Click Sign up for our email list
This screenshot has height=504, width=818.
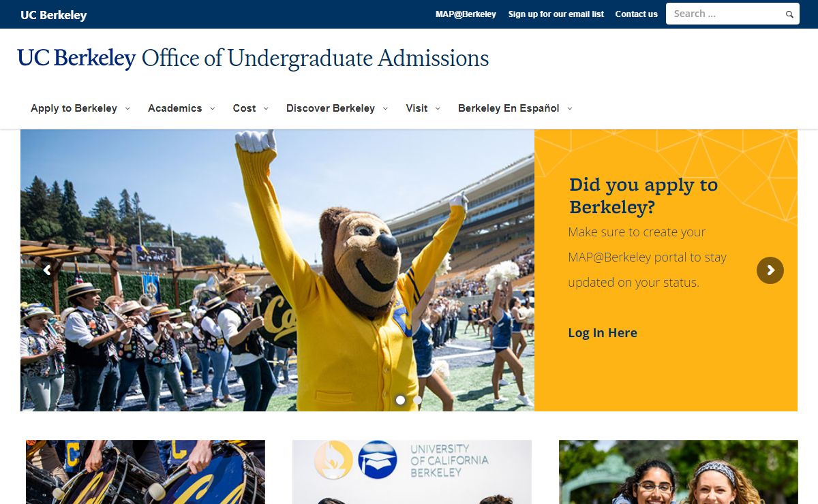coord(556,14)
